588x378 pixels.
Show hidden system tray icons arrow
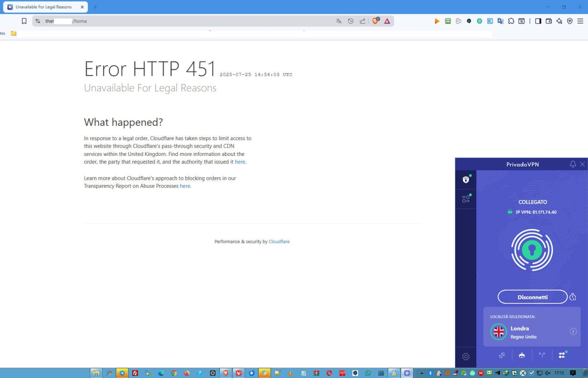(x=422, y=373)
